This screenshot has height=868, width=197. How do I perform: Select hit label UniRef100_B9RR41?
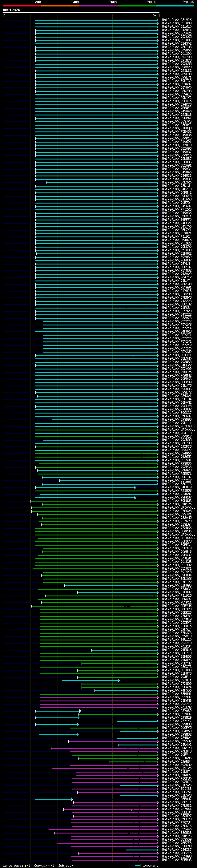point(177,118)
